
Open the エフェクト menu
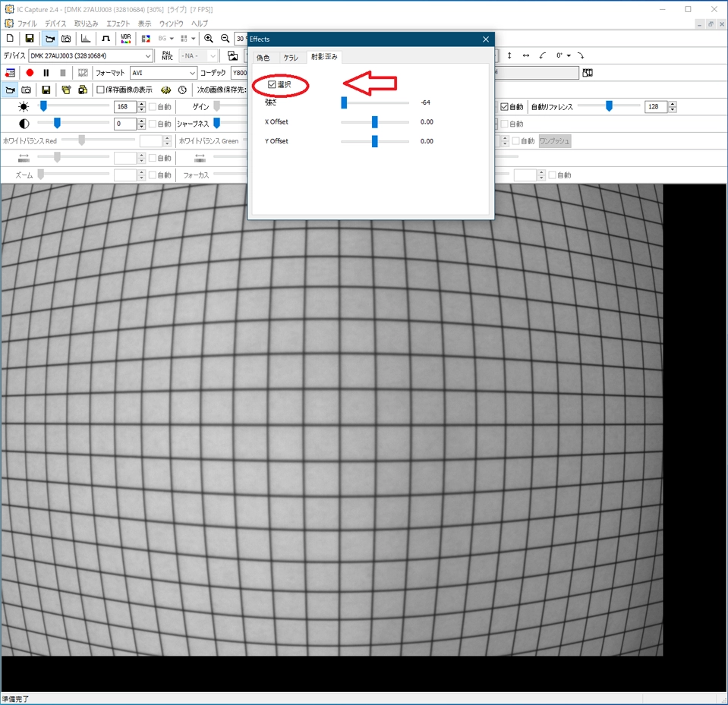pyautogui.click(x=118, y=24)
